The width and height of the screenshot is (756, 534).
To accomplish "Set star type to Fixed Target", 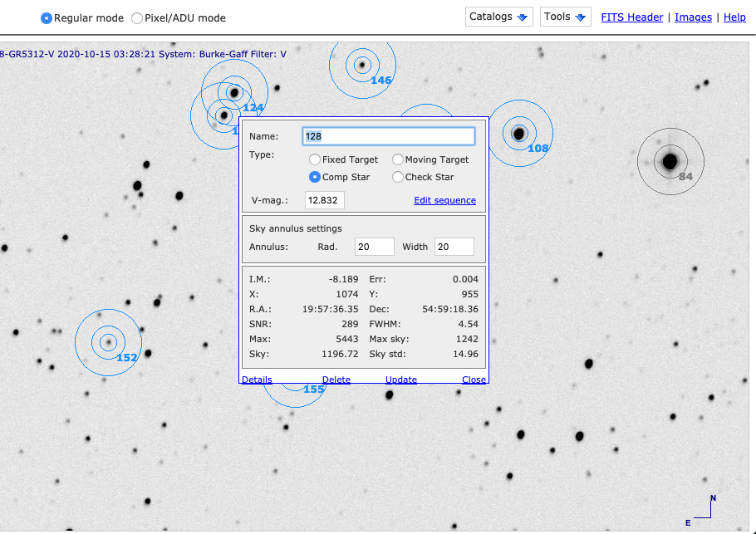I will (x=315, y=159).
